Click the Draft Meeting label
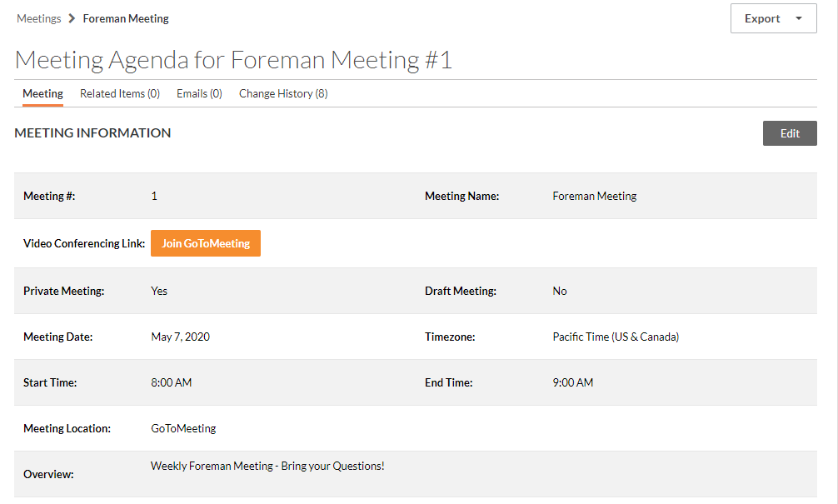Viewport: 838px width, 504px height. click(x=461, y=291)
